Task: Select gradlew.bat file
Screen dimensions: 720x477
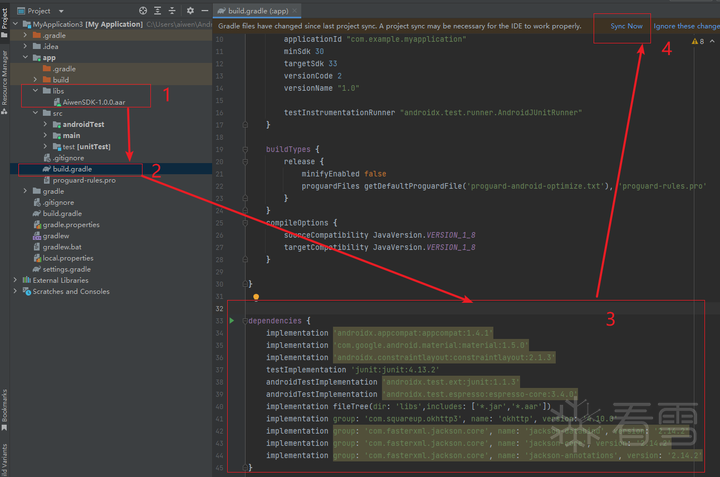Action: coord(58,247)
